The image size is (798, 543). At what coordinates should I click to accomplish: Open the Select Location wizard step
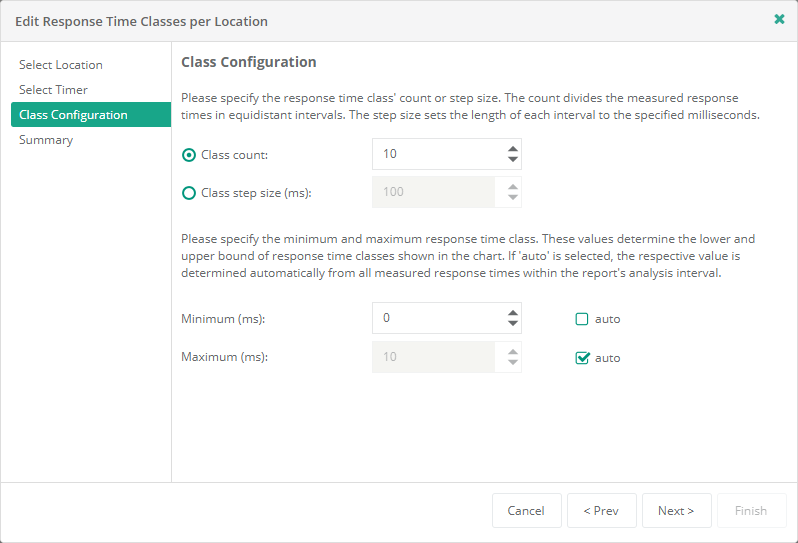pos(61,65)
